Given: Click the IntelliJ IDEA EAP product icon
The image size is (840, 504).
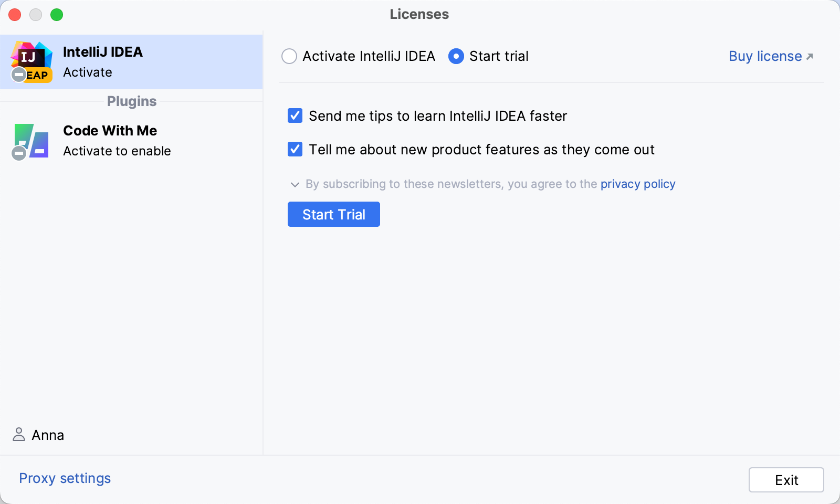Looking at the screenshot, I should click(x=31, y=62).
